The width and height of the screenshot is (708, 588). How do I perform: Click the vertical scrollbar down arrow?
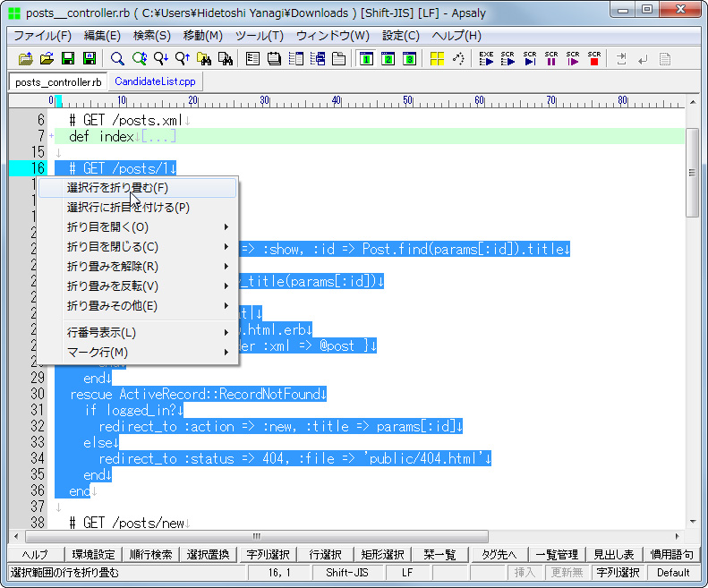click(x=693, y=522)
